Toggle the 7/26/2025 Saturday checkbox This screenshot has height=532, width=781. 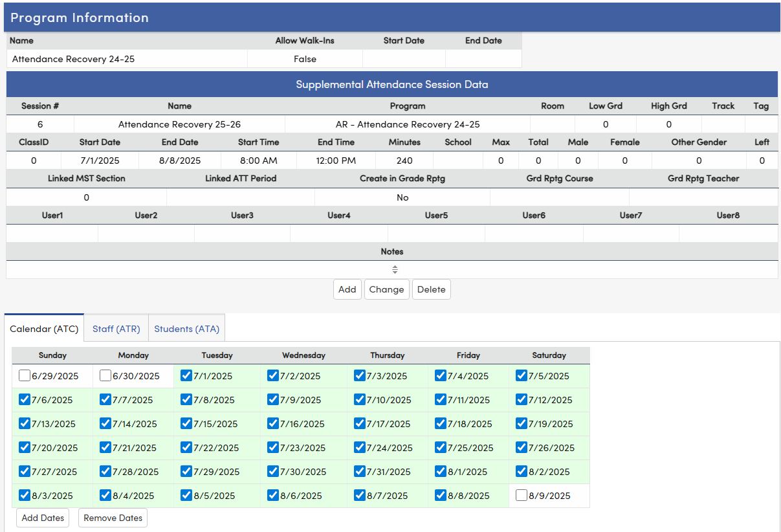[522, 447]
